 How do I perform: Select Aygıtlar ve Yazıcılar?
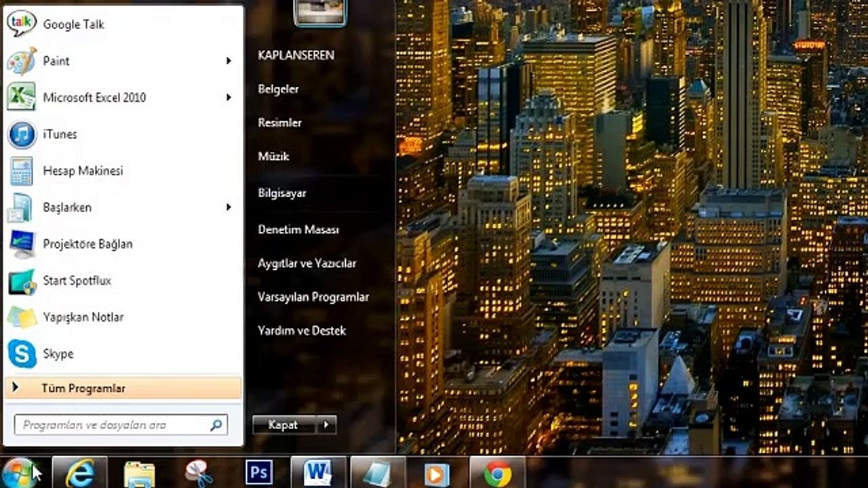coord(307,263)
